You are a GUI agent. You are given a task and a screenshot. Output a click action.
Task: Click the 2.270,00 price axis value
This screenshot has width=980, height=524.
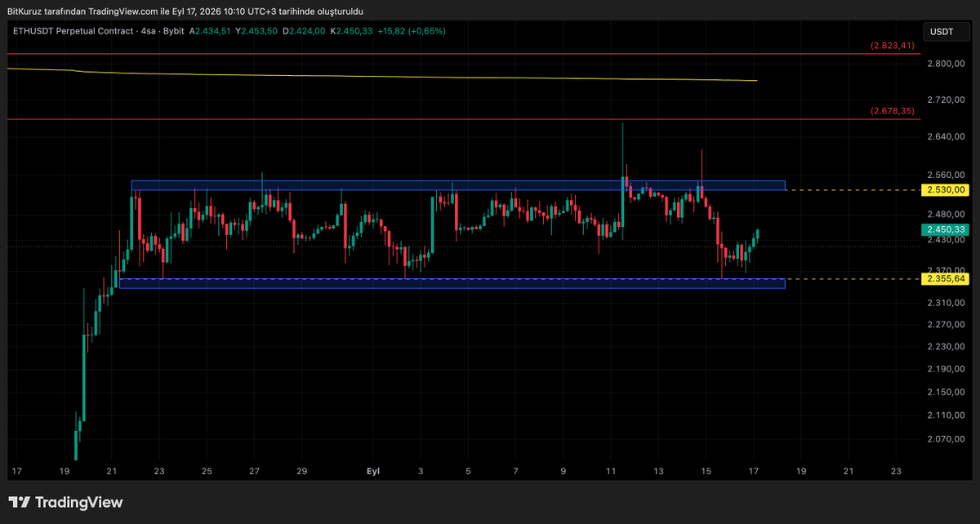coord(945,324)
